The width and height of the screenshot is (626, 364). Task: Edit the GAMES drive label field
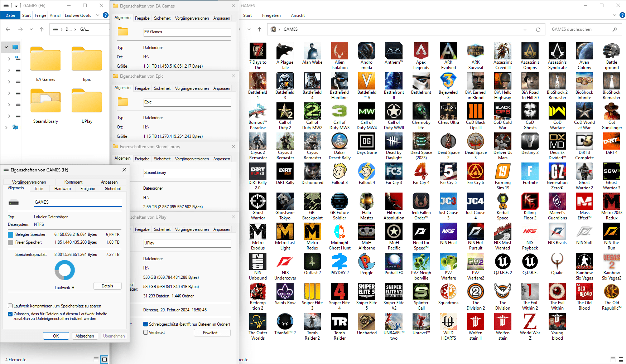pos(78,202)
